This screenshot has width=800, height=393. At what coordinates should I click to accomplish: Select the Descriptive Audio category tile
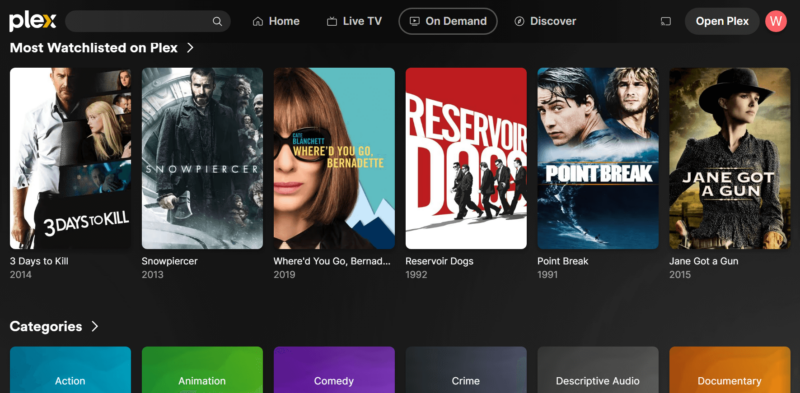click(x=598, y=370)
